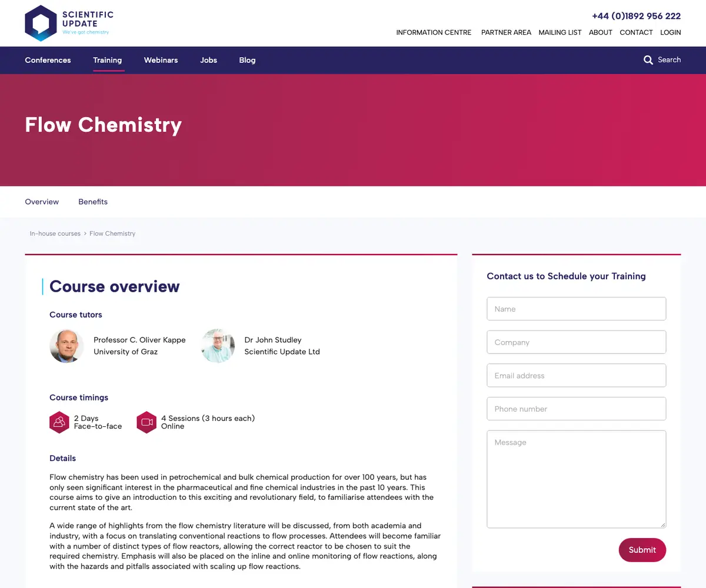Go to the Partner Area

(506, 32)
